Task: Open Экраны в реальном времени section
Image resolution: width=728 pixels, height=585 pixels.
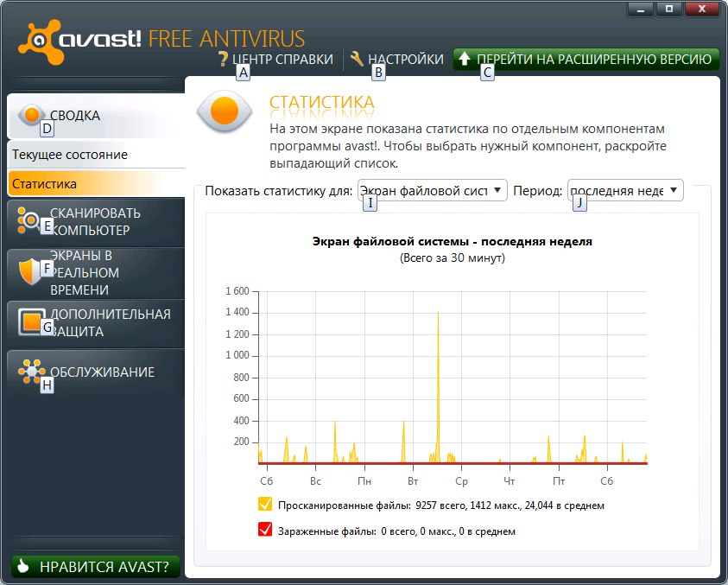Action: 96,273
